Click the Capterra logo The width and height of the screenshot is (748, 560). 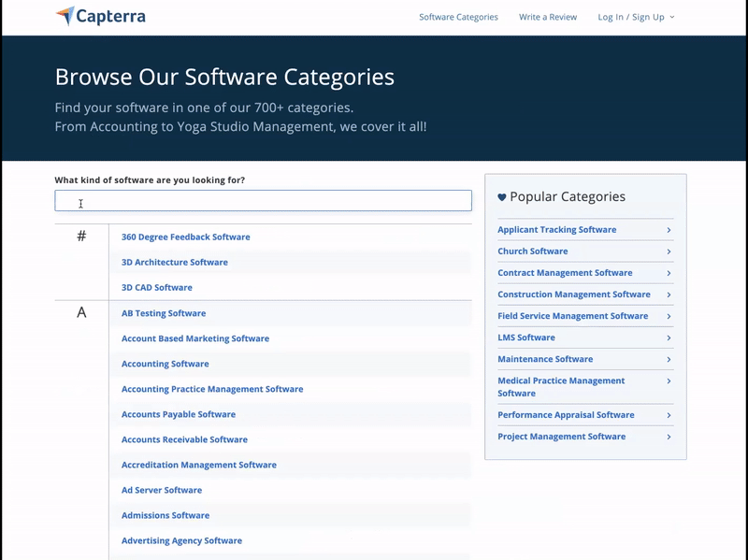pyautogui.click(x=101, y=16)
